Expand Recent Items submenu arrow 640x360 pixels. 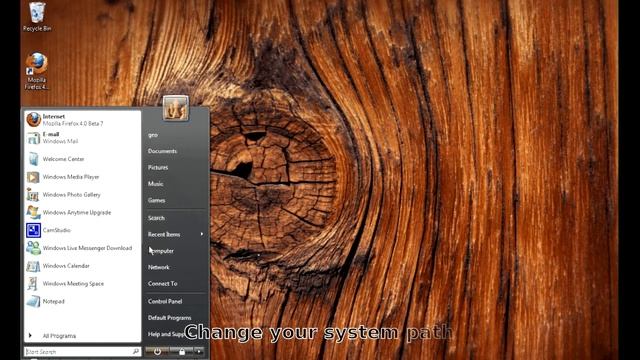(202, 234)
